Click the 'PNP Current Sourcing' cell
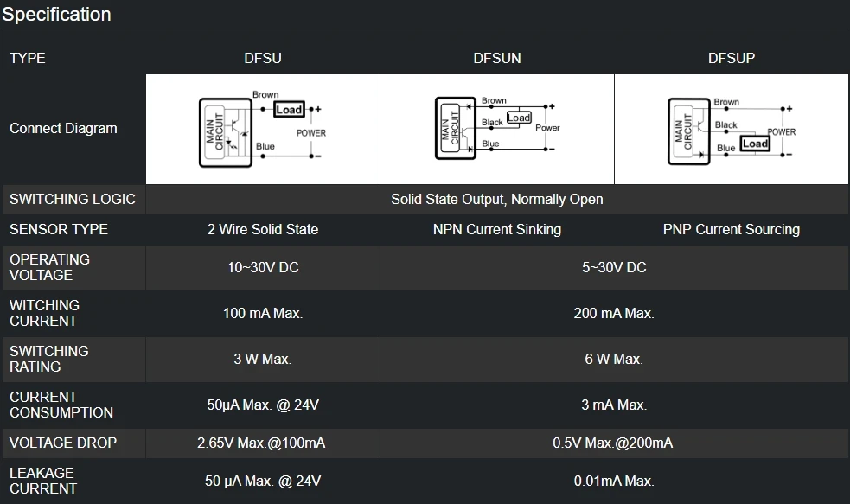The width and height of the screenshot is (850, 504). pyautogui.click(x=732, y=229)
